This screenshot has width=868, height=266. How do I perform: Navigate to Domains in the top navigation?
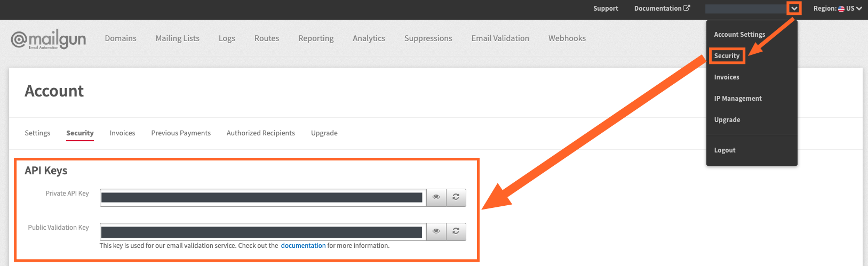121,38
